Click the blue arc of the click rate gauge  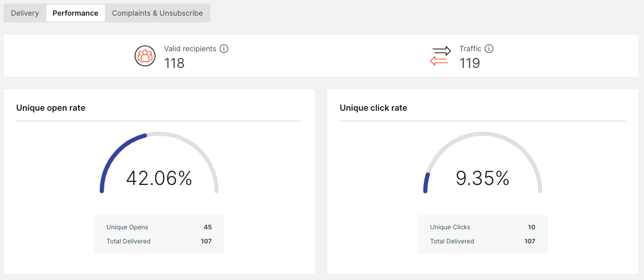(426, 183)
